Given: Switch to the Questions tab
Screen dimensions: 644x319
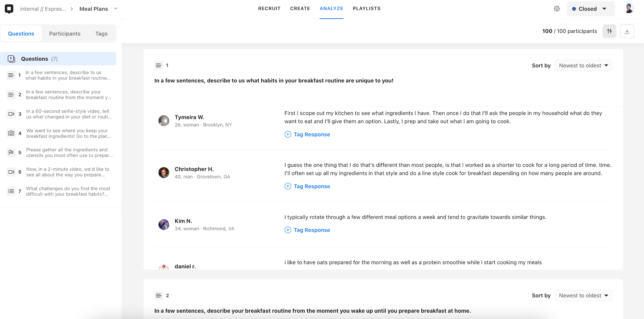Looking at the screenshot, I should pyautogui.click(x=21, y=34).
